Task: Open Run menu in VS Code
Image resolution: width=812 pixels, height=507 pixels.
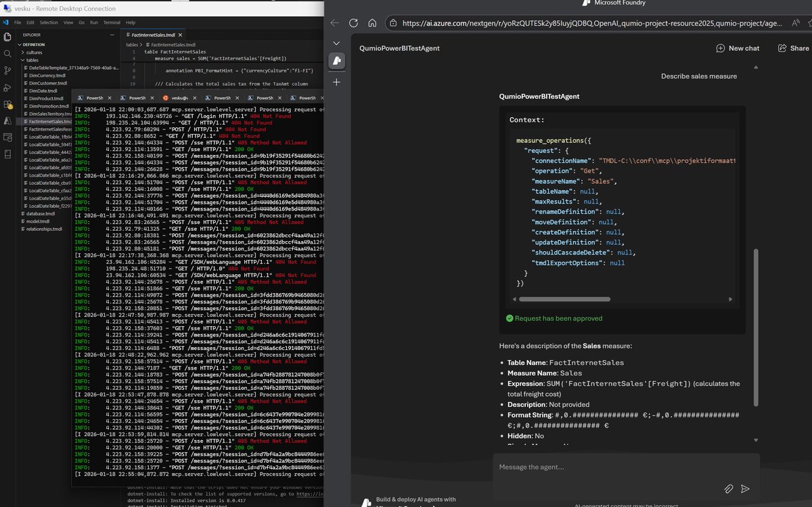Action: pos(93,22)
